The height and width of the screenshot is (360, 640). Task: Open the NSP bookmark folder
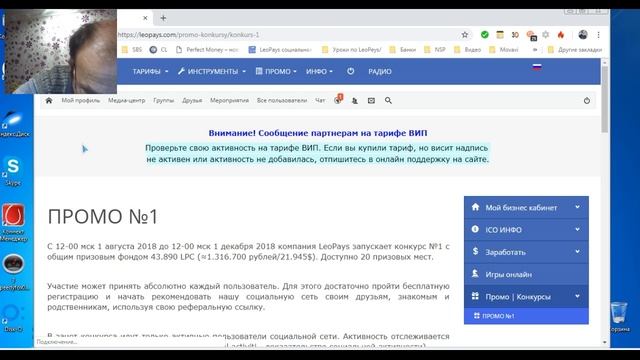pos(435,50)
